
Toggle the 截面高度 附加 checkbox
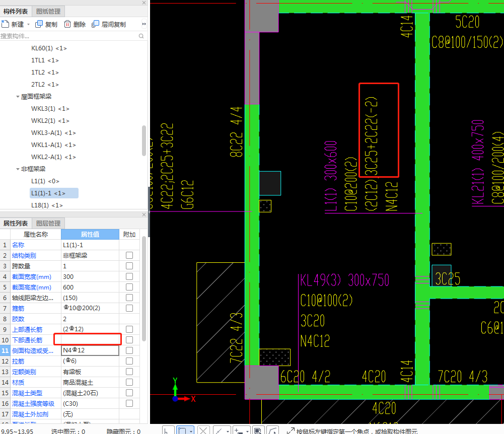(x=129, y=287)
